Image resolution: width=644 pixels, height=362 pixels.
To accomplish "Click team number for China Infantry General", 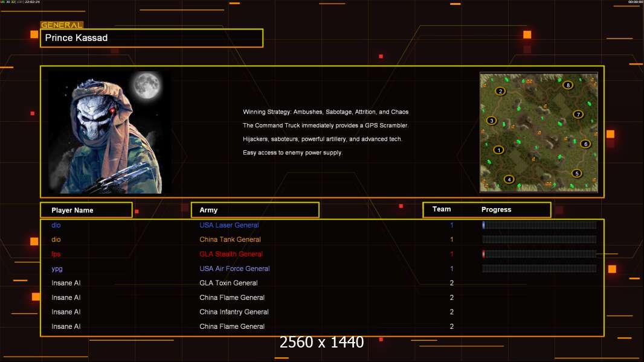I will (451, 312).
